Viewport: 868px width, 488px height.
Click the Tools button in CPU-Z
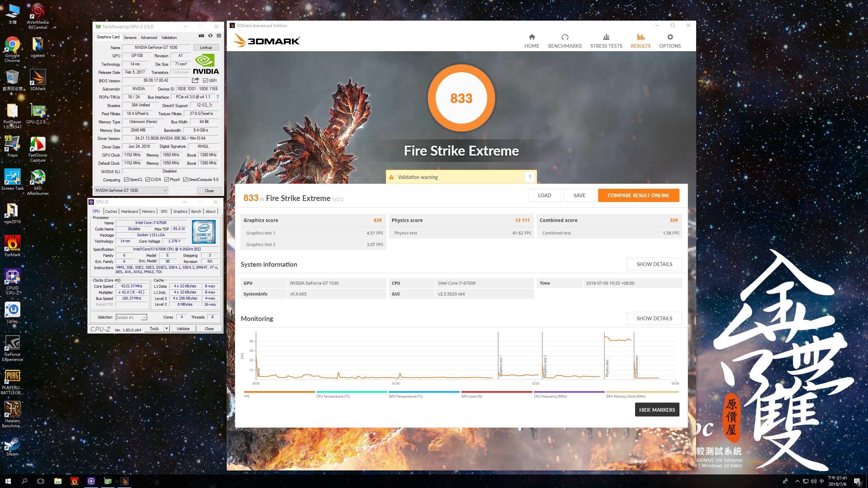tap(154, 329)
